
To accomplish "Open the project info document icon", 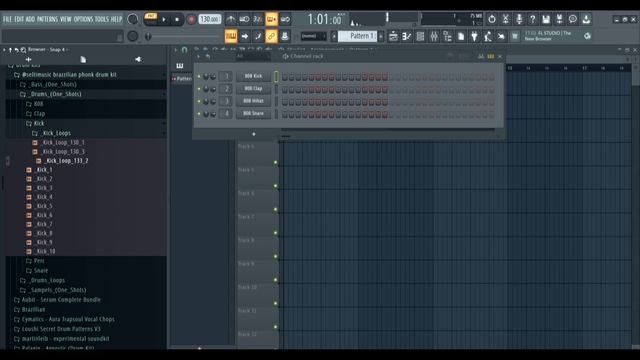I will [461, 36].
